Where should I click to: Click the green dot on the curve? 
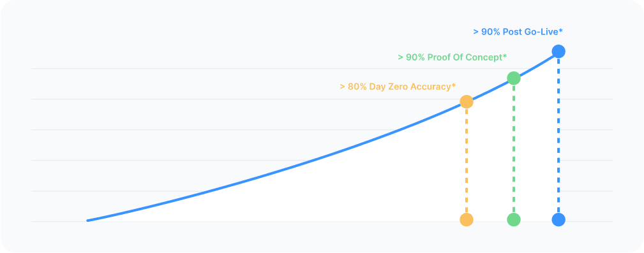514,78
